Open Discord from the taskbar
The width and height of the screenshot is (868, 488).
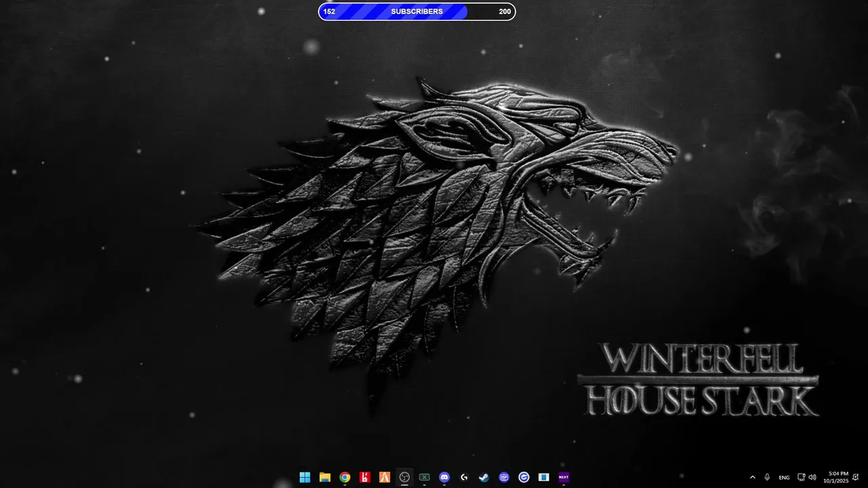click(x=444, y=477)
